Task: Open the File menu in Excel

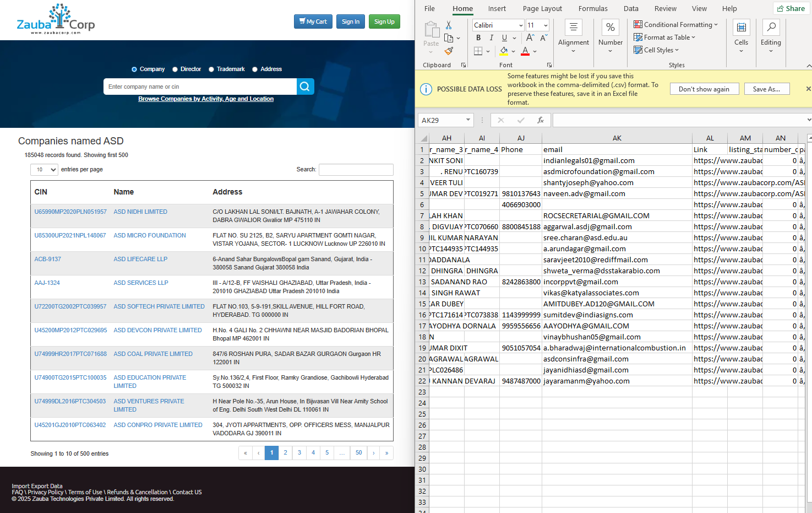Action: pos(429,8)
